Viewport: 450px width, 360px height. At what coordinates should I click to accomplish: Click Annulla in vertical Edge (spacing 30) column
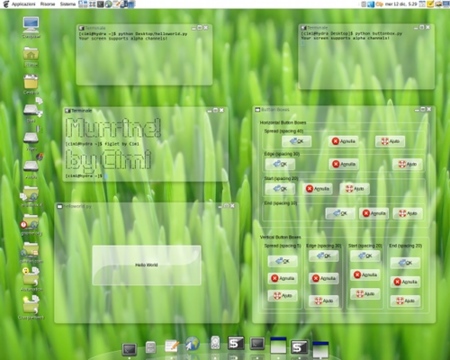324,278
